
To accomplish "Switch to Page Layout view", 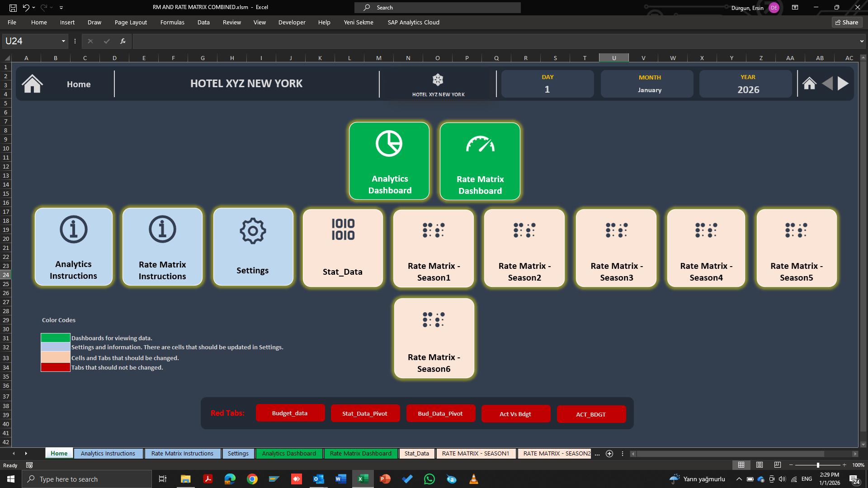I will pos(759,465).
